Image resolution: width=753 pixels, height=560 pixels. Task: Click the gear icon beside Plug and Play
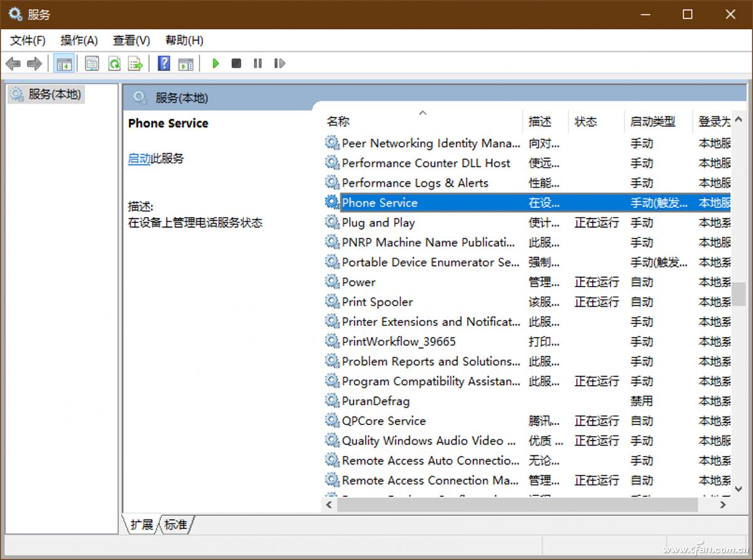click(332, 222)
